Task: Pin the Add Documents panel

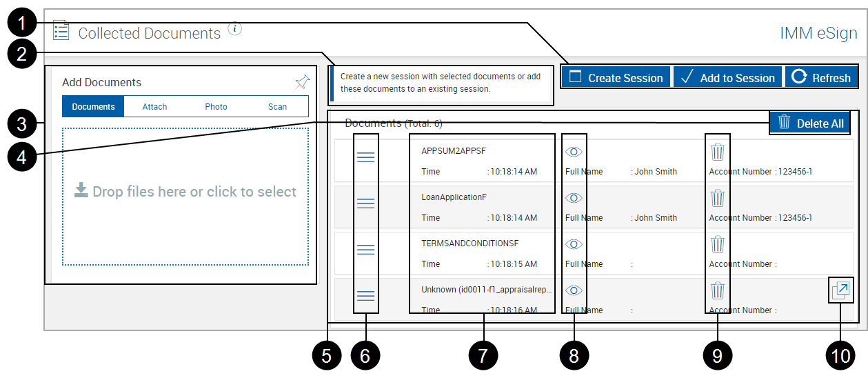Action: point(302,83)
